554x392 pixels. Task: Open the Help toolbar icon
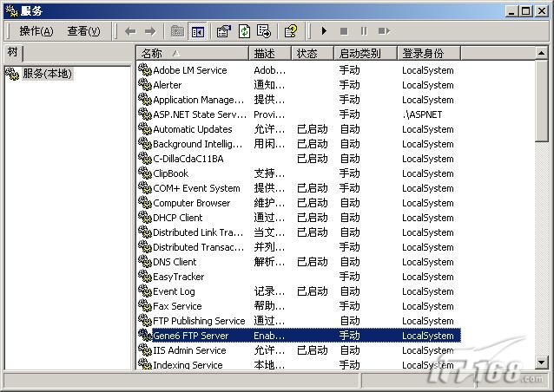point(291,31)
